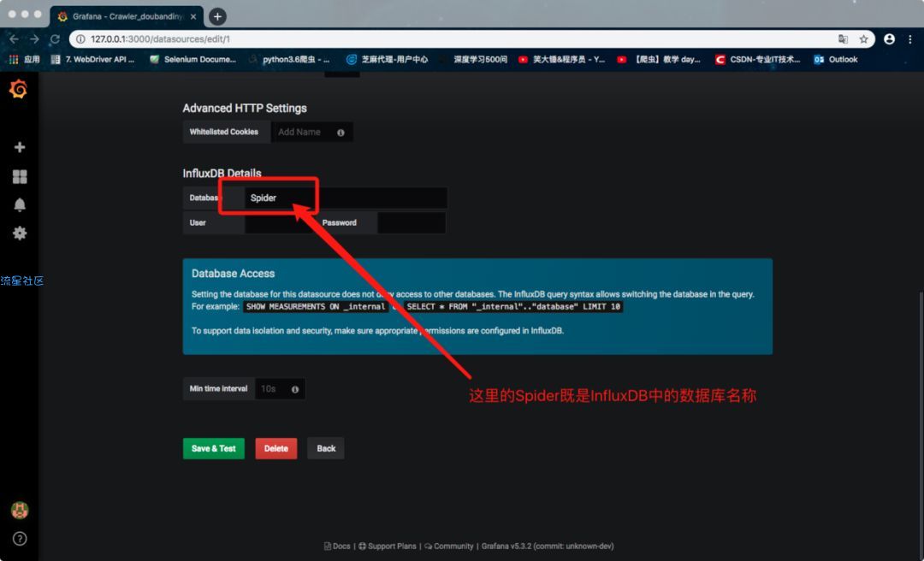Open the Support Plans footer link

(x=388, y=546)
